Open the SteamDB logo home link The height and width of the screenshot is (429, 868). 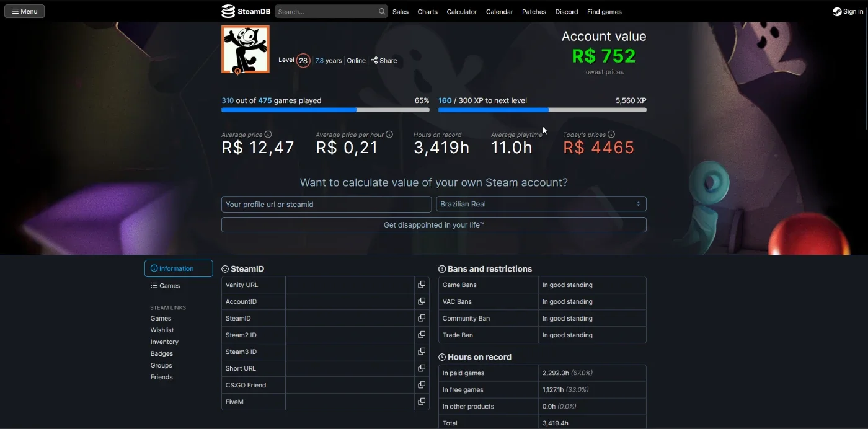click(x=246, y=11)
